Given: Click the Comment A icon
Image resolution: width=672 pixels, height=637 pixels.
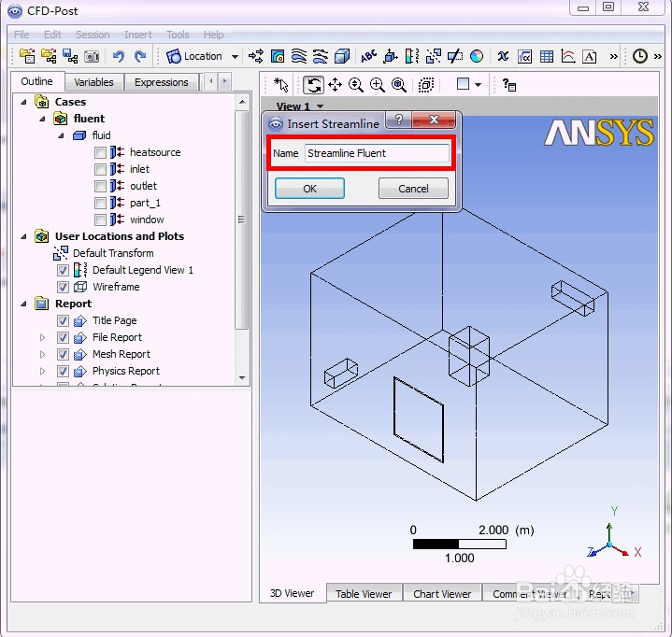Looking at the screenshot, I should coord(590,56).
